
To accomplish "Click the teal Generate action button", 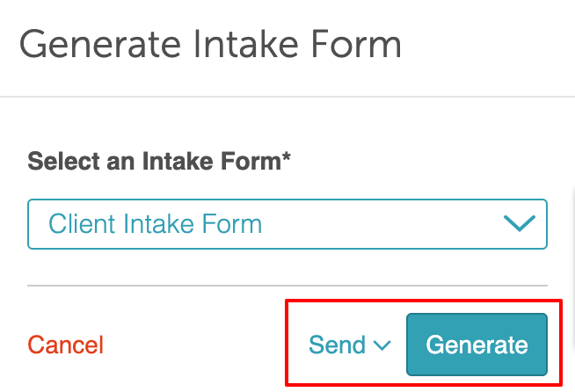I will 477,345.
